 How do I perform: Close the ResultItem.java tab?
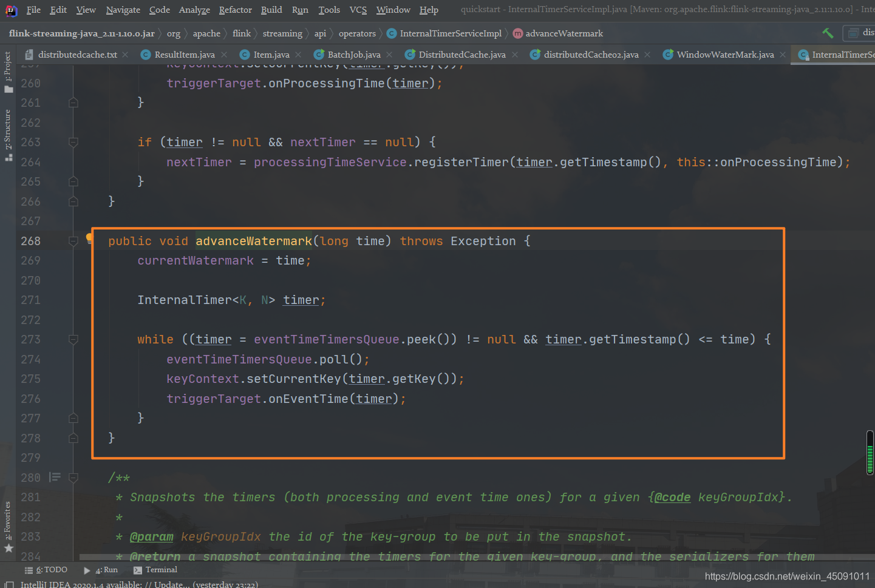(224, 55)
